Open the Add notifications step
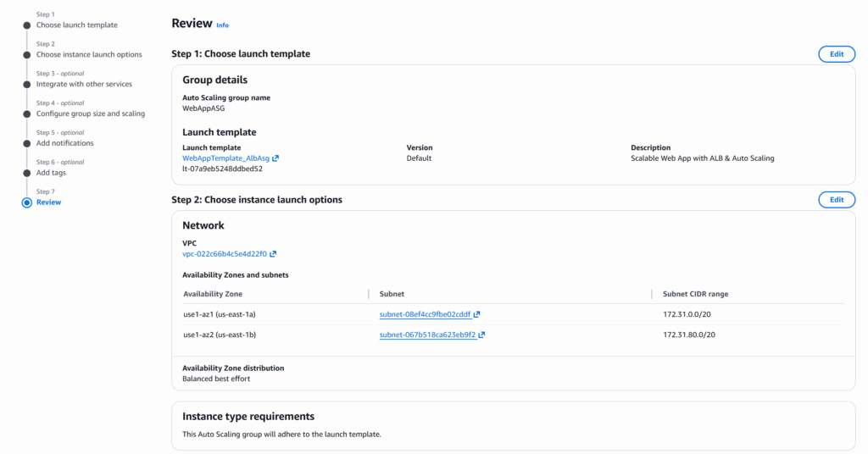Screen dimensions: 868x454 pos(64,143)
